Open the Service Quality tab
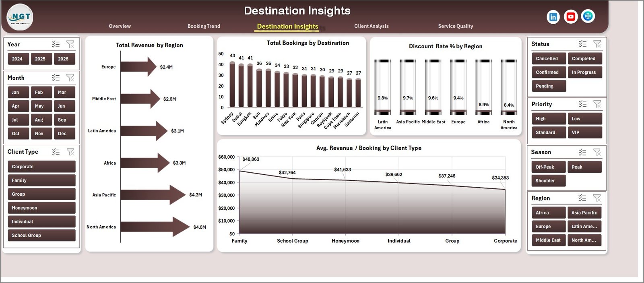 coord(455,26)
